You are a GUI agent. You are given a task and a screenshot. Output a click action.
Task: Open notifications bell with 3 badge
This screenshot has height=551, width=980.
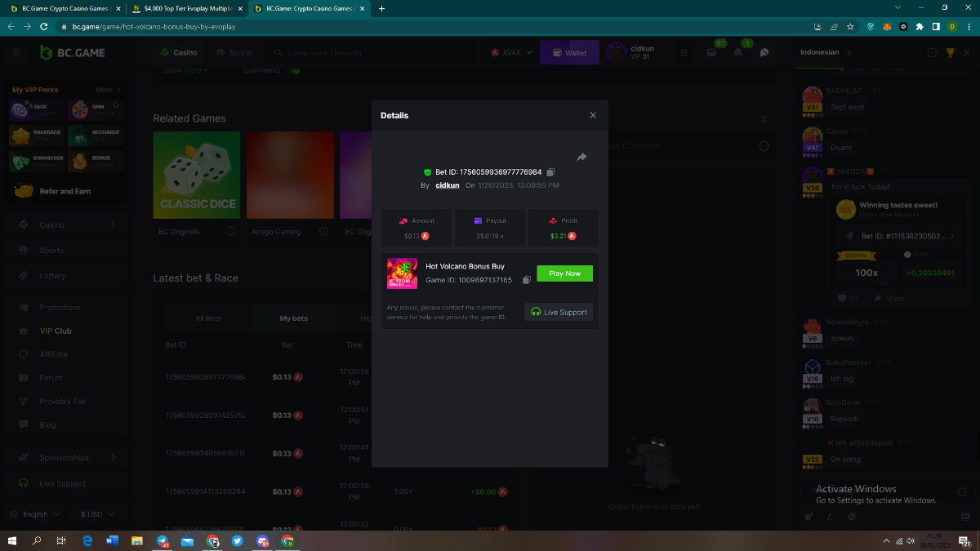(x=738, y=52)
